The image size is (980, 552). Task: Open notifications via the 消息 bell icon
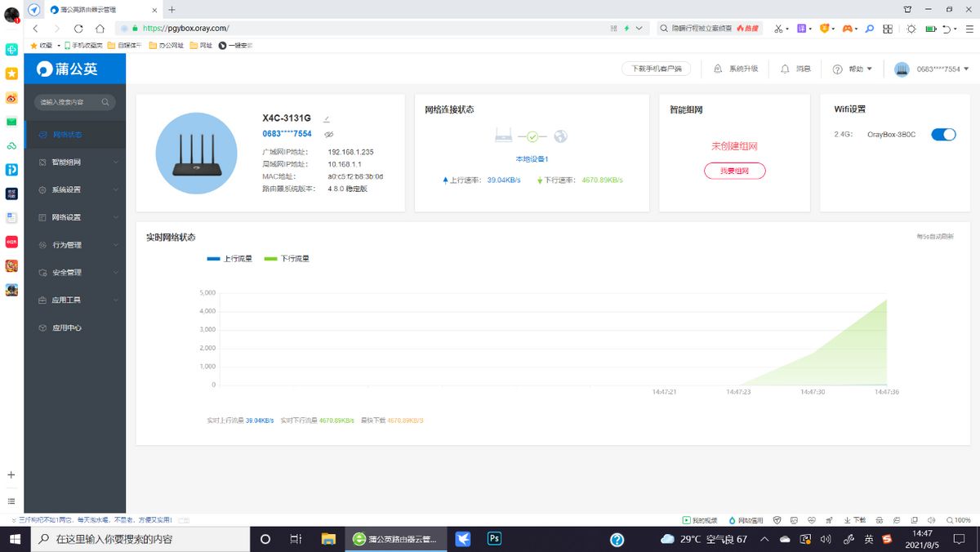point(785,69)
